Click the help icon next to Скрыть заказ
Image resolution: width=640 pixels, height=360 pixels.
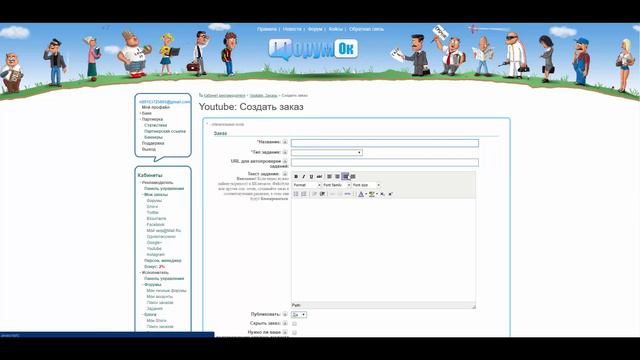(285, 323)
